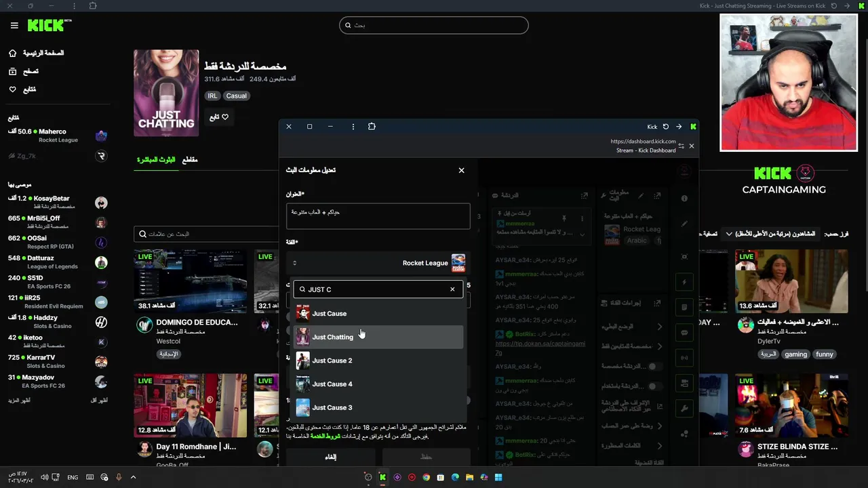Viewport: 868px width, 488px height.
Task: Click the KICK beta logo
Action: 49,25
